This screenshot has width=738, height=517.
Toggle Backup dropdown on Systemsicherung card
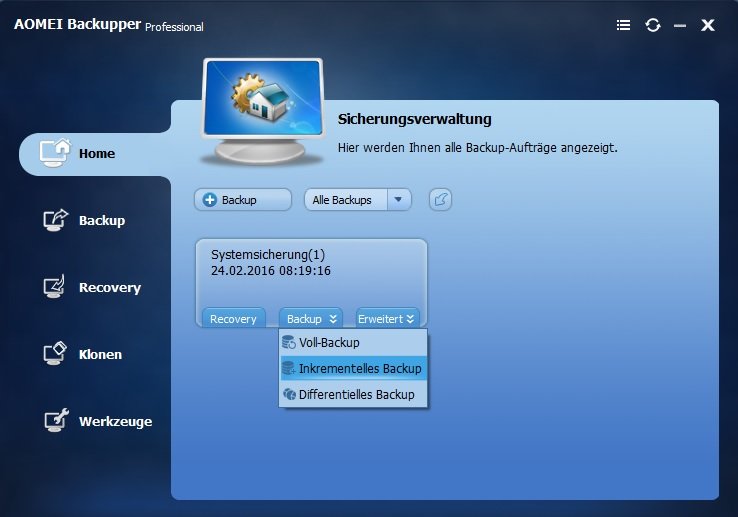click(311, 318)
